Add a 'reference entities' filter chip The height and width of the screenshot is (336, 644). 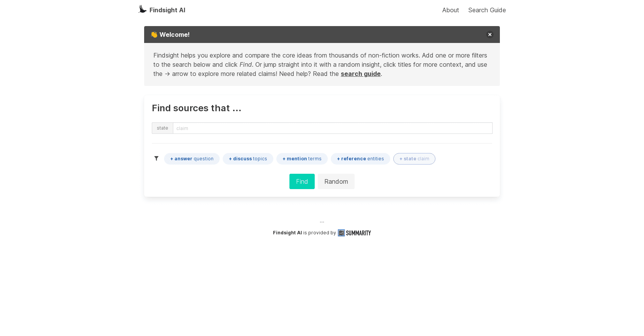click(x=360, y=158)
